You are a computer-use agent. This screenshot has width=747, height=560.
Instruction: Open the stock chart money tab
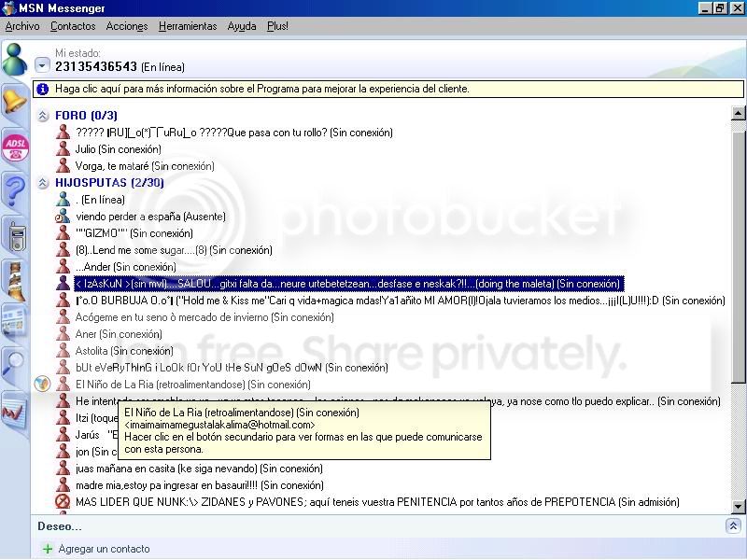click(x=14, y=413)
